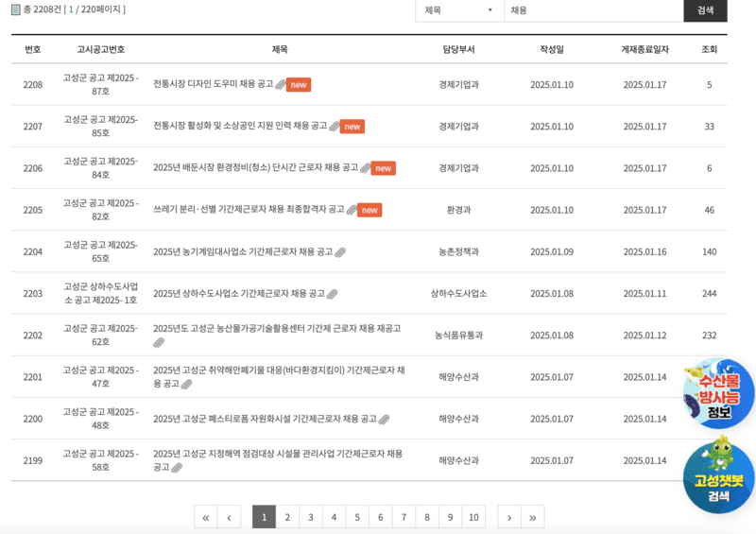Open the 제목 search type dropdown

459,10
